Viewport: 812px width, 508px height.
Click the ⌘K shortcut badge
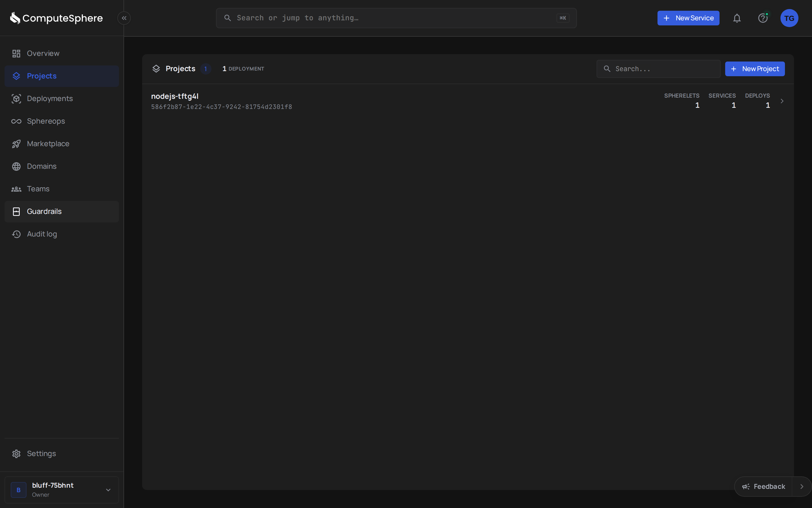(563, 18)
